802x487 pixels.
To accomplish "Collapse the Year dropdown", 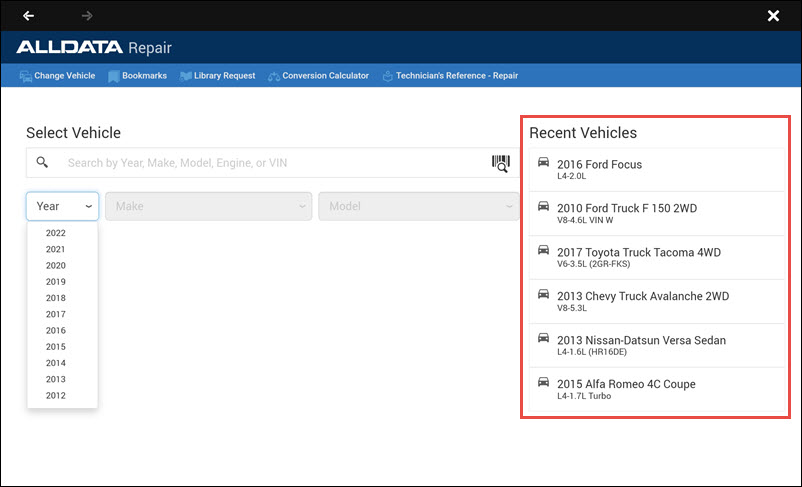I will pos(62,206).
